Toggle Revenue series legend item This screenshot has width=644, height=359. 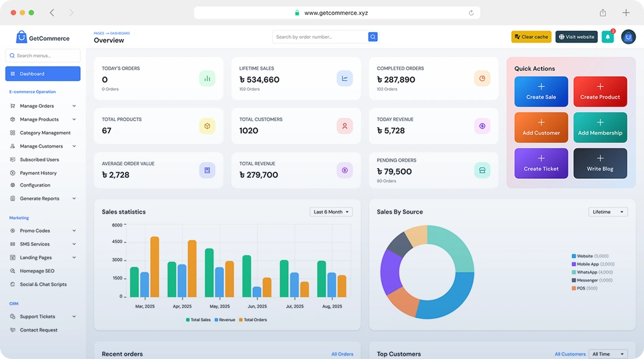(225, 320)
